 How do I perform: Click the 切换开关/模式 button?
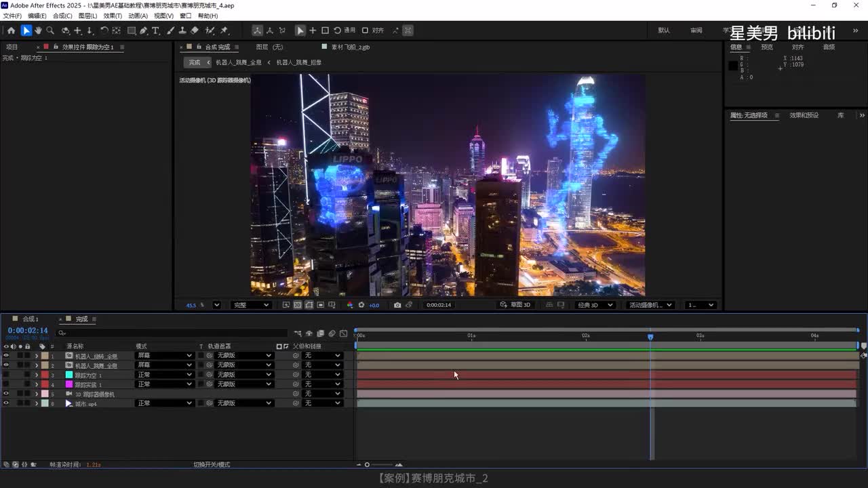tap(212, 465)
